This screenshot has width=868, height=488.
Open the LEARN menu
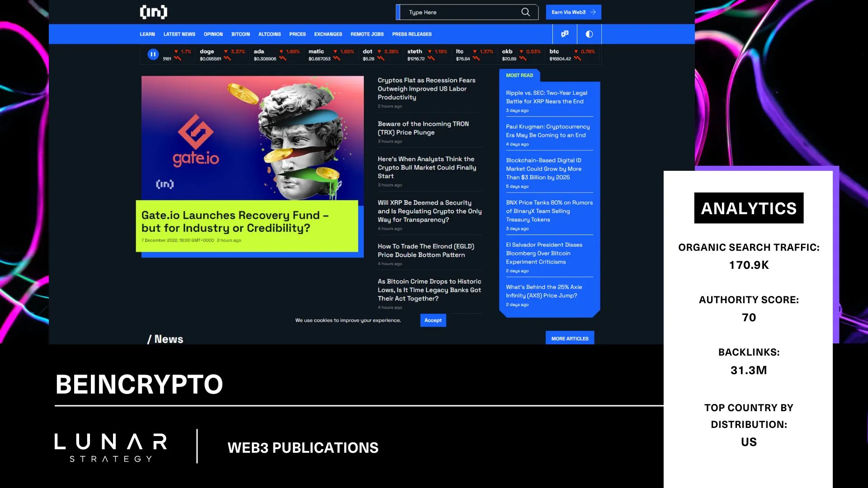tap(147, 34)
